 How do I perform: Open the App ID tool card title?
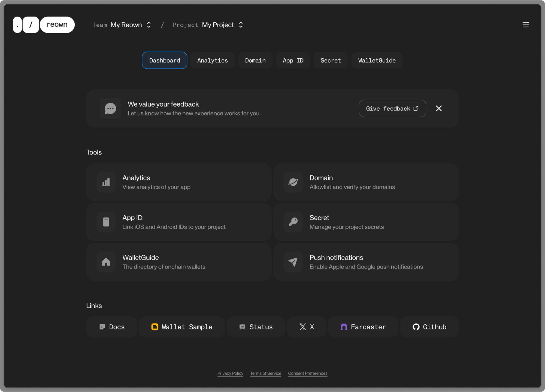click(x=132, y=218)
